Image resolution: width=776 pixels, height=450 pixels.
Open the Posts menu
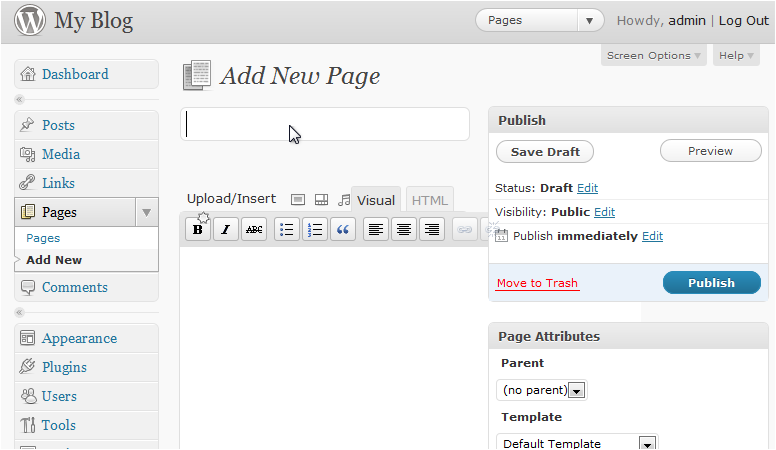click(x=58, y=125)
